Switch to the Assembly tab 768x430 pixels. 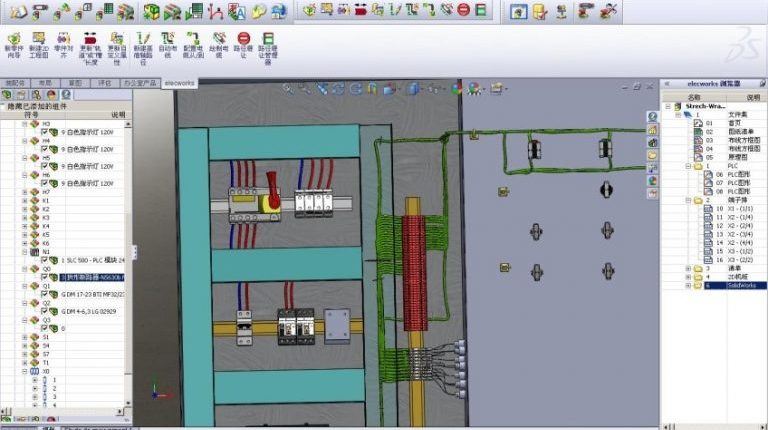click(15, 83)
